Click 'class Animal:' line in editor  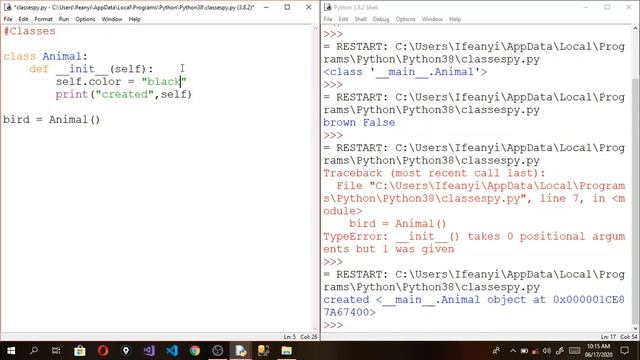[45, 56]
